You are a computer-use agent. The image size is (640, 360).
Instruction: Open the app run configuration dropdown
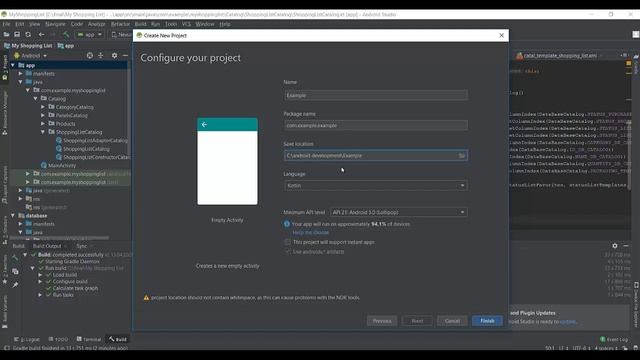(90, 35)
